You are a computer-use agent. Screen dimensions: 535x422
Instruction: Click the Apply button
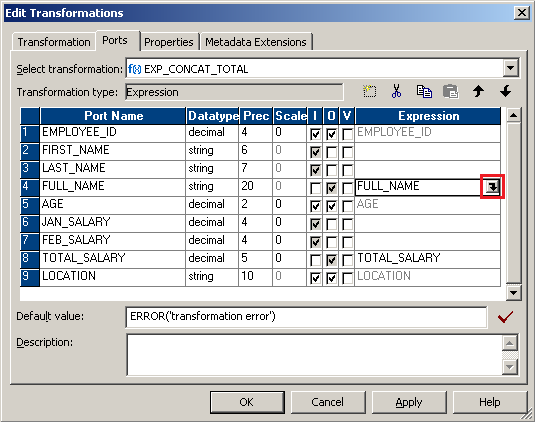[409, 402]
